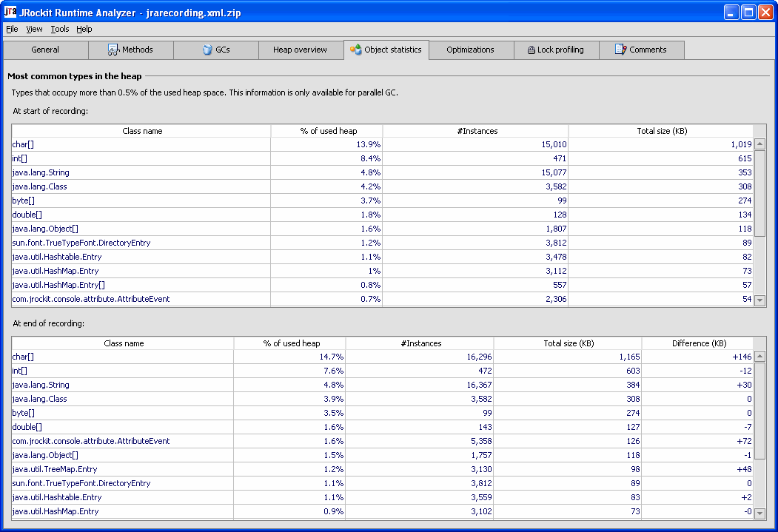Image resolution: width=778 pixels, height=532 pixels.
Task: Select sun.font.TrueTypeFont.DirectoryEntry in start table
Action: [x=383, y=243]
